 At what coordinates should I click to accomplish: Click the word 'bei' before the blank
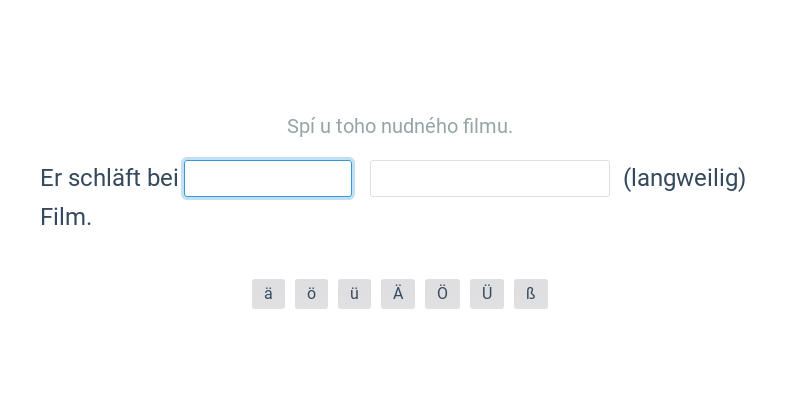[x=163, y=179]
